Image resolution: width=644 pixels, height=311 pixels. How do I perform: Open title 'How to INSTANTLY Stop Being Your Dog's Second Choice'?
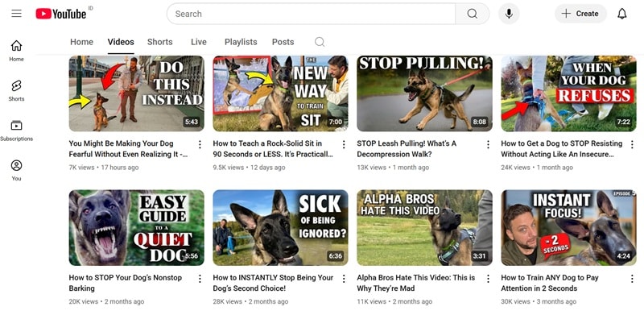point(273,283)
